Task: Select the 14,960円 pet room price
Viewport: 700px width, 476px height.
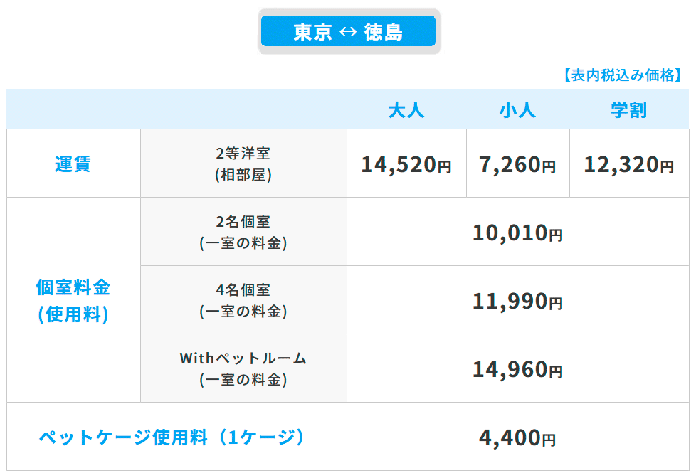Action: (x=517, y=369)
